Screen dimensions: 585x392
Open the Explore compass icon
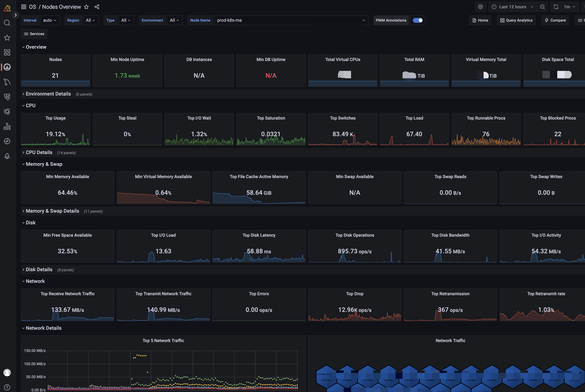(7, 141)
